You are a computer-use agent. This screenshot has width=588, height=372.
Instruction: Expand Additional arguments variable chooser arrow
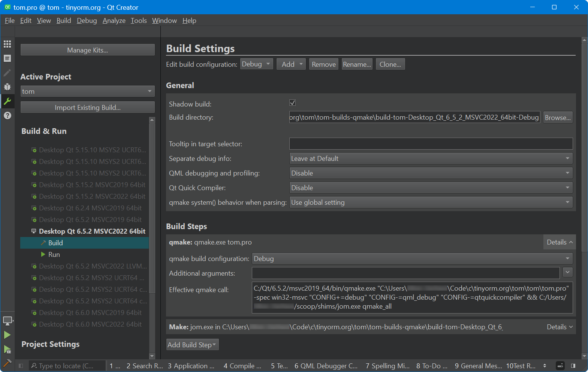[568, 272]
